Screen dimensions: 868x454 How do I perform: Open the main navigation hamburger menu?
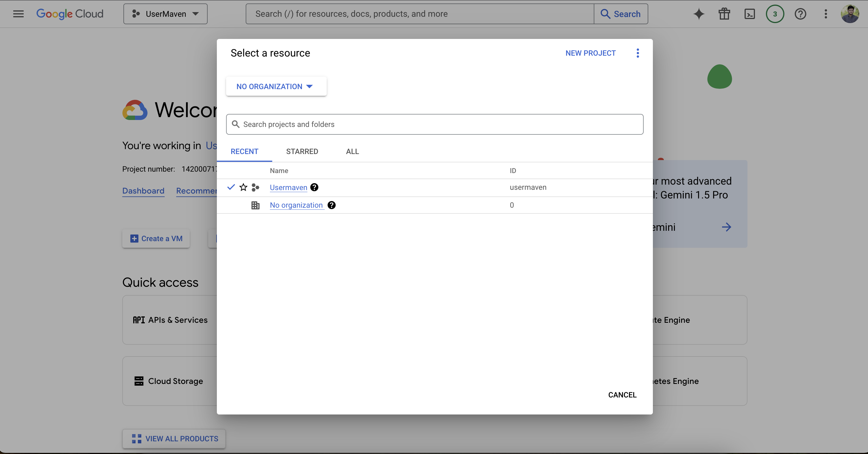(18, 14)
